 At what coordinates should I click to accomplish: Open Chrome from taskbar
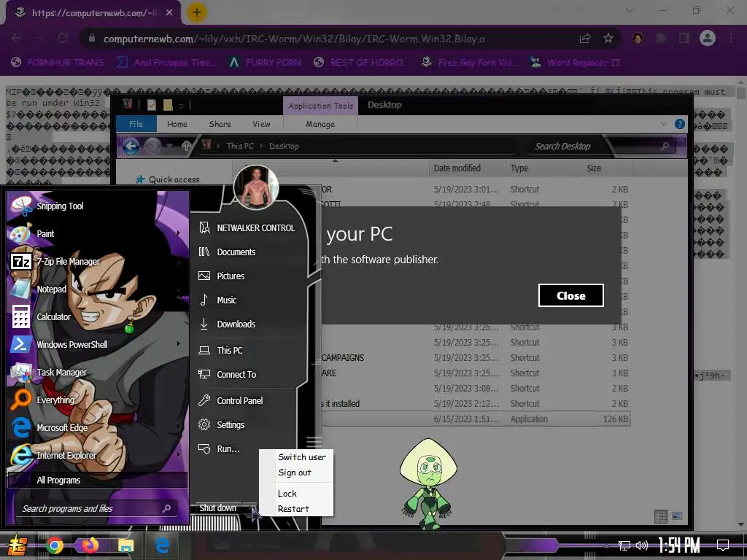click(55, 545)
